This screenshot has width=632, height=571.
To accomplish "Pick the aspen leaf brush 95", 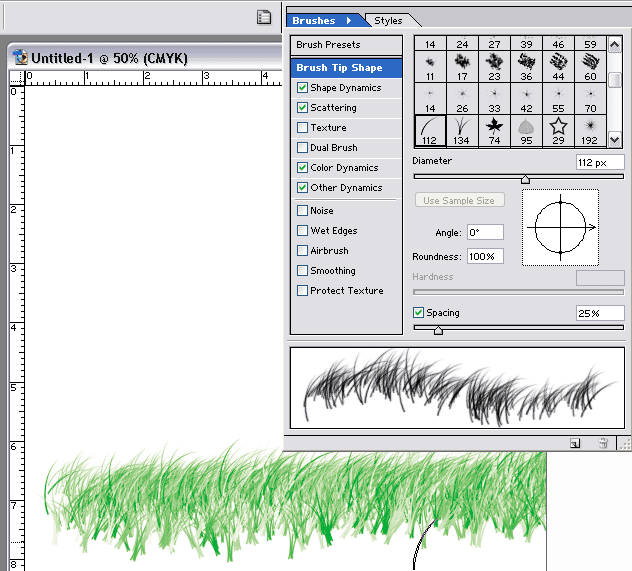I will (526, 131).
